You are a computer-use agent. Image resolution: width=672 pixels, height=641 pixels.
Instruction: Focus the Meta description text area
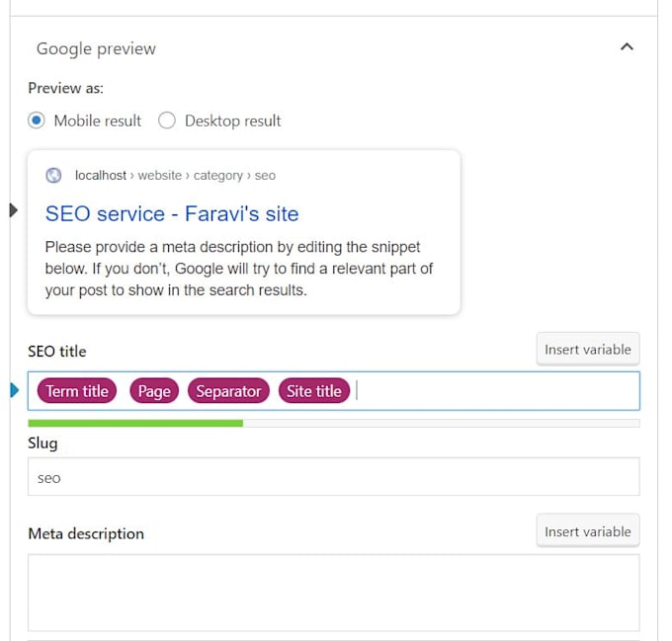(333, 593)
